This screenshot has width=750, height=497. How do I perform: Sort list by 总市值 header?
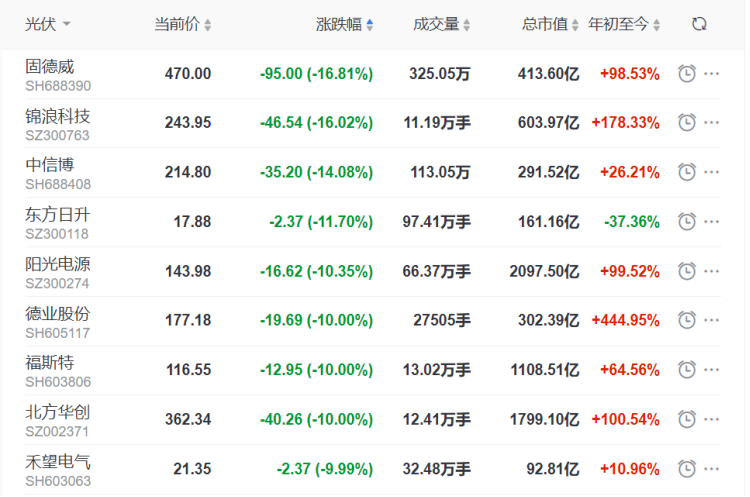550,24
